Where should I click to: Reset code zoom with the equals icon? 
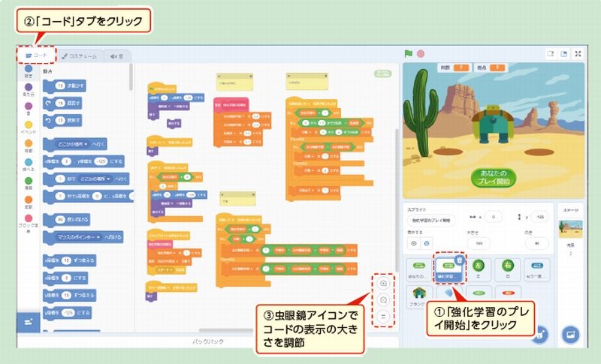[x=384, y=317]
